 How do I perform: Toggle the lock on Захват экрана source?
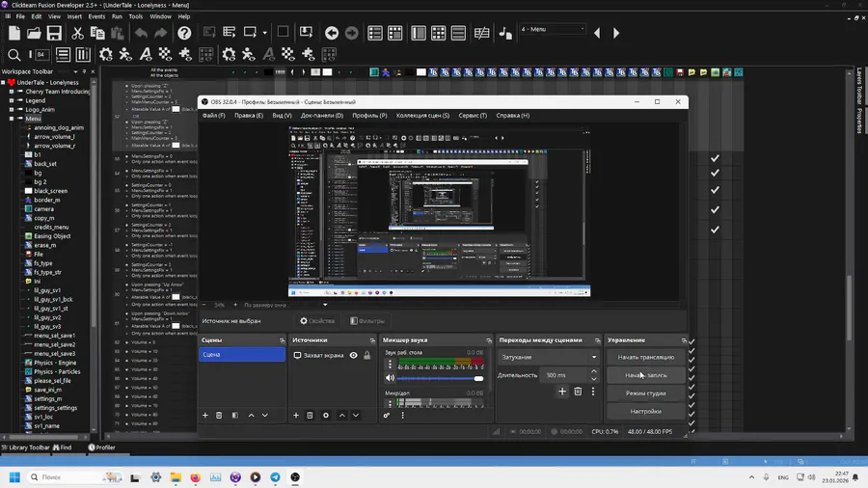pos(366,356)
